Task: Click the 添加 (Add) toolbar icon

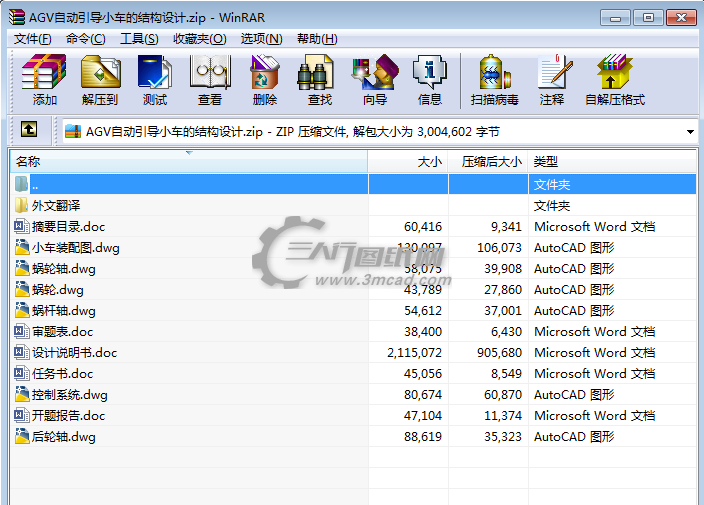Action: click(44, 71)
